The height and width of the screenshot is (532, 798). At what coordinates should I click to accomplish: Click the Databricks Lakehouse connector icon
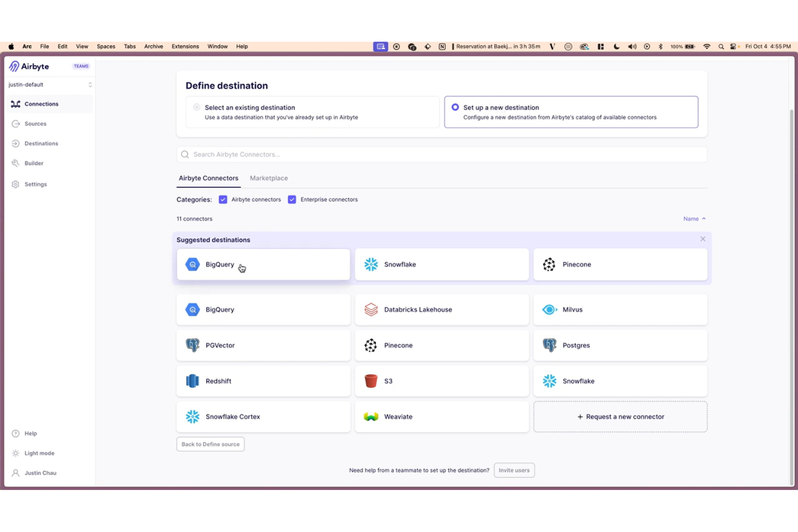pyautogui.click(x=371, y=309)
